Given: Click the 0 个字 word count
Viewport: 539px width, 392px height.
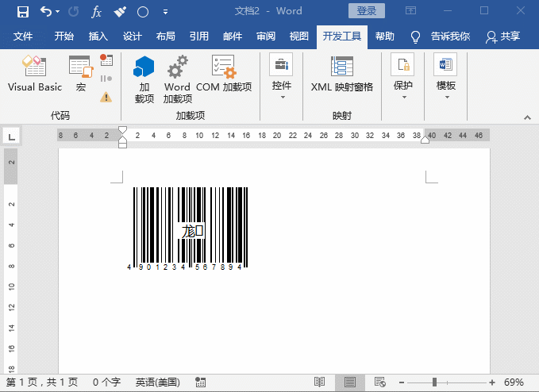Looking at the screenshot, I should click(106, 382).
